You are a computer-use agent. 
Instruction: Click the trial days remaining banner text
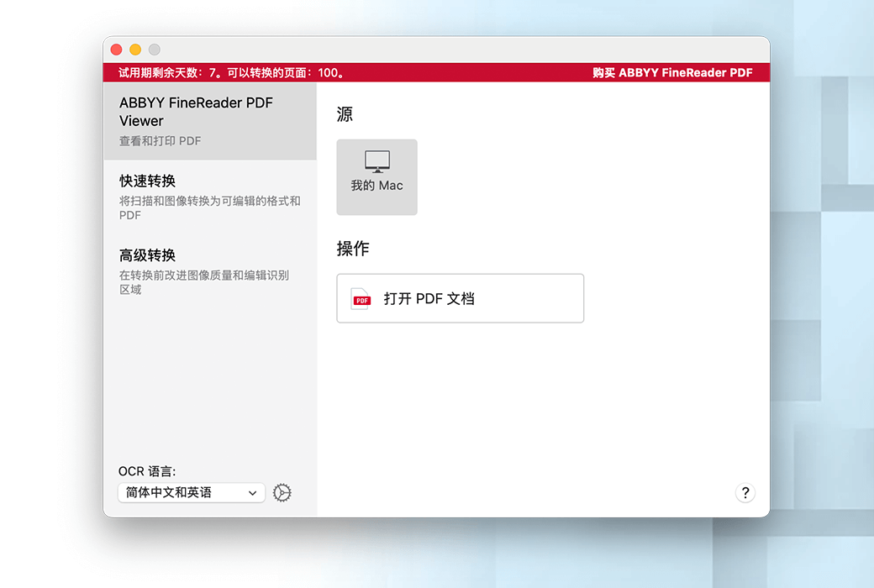232,73
